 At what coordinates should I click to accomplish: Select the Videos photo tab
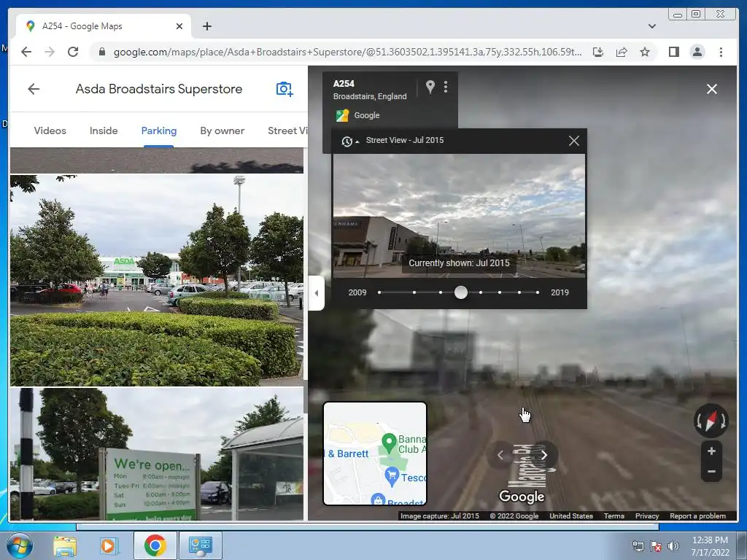[x=50, y=131]
